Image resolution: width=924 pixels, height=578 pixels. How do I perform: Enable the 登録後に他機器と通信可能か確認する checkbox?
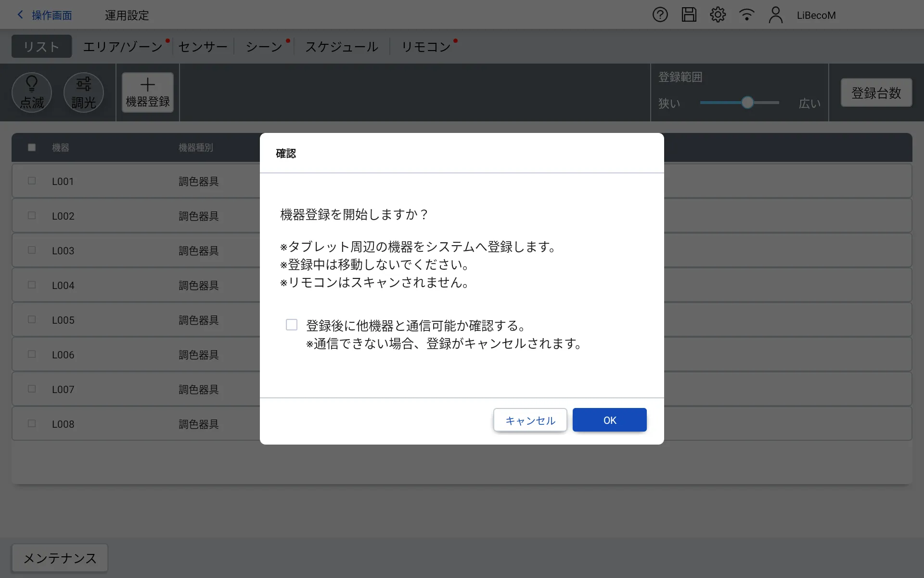(x=292, y=325)
